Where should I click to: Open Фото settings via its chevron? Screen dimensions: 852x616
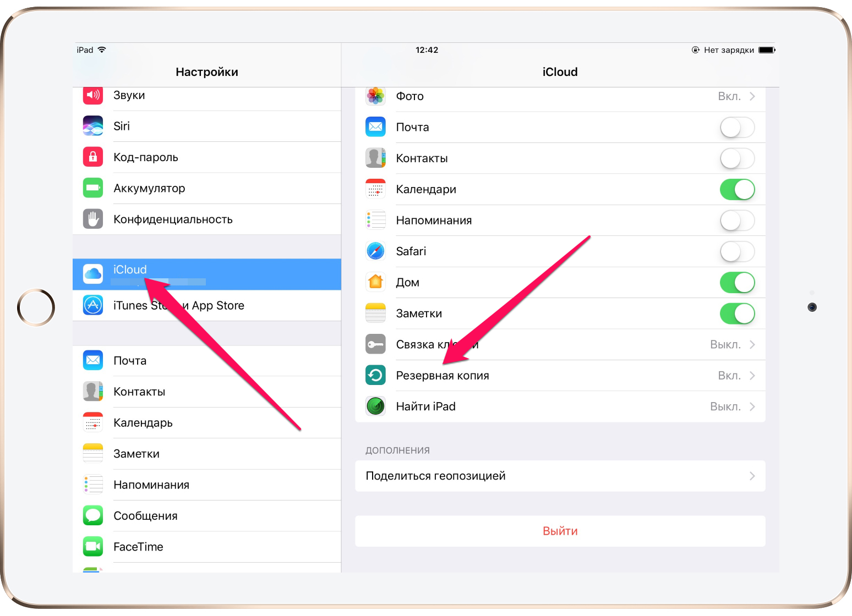[752, 96]
